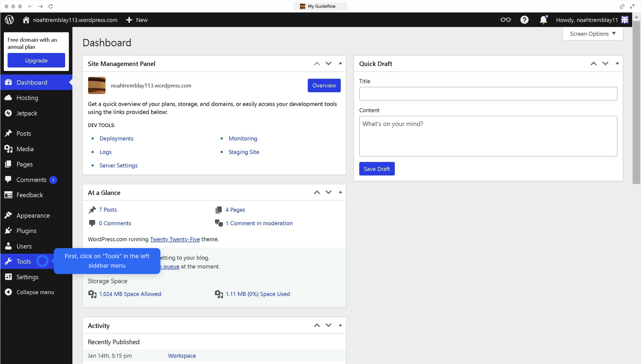Collapse the Quick Draft panel toggle

click(x=617, y=63)
